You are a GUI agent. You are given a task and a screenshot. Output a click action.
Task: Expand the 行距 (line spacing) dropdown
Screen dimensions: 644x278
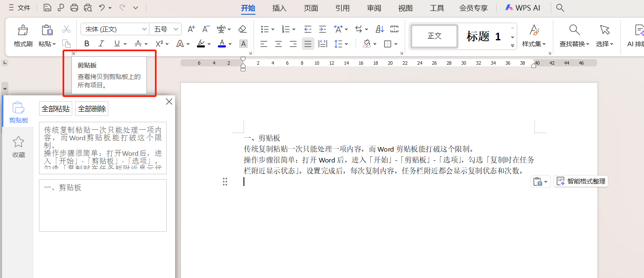346,43
